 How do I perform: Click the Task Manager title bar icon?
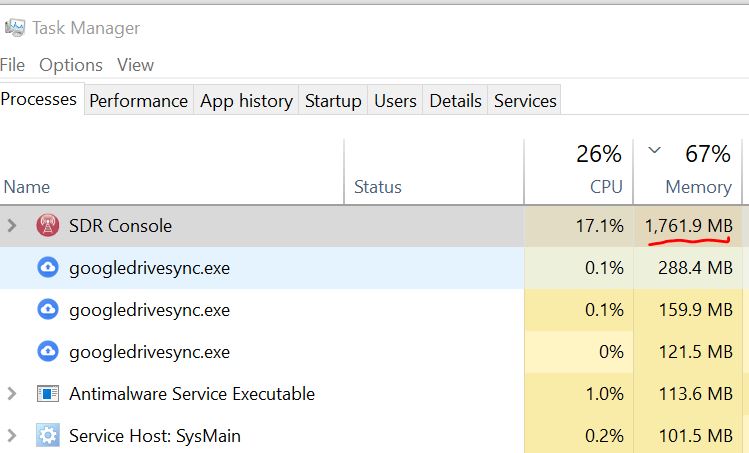(x=14, y=28)
